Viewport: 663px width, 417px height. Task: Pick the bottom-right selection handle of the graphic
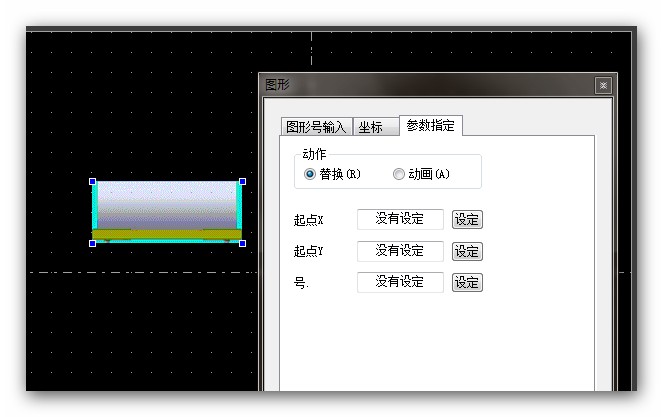click(242, 242)
